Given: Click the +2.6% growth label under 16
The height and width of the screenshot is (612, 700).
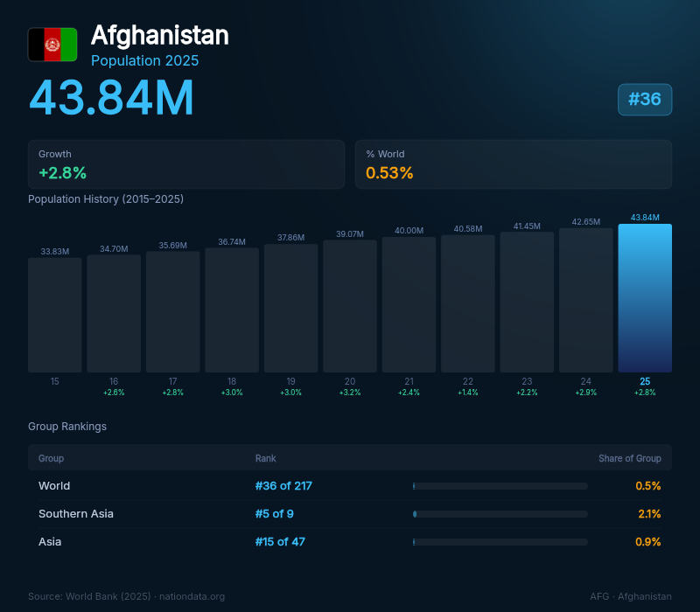Looking at the screenshot, I should point(114,393).
